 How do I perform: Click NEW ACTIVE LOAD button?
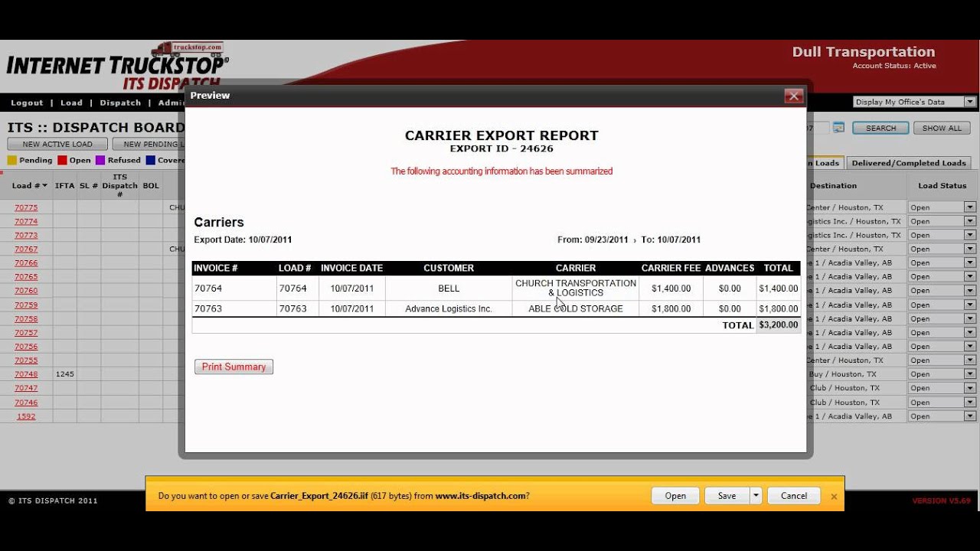(x=57, y=144)
